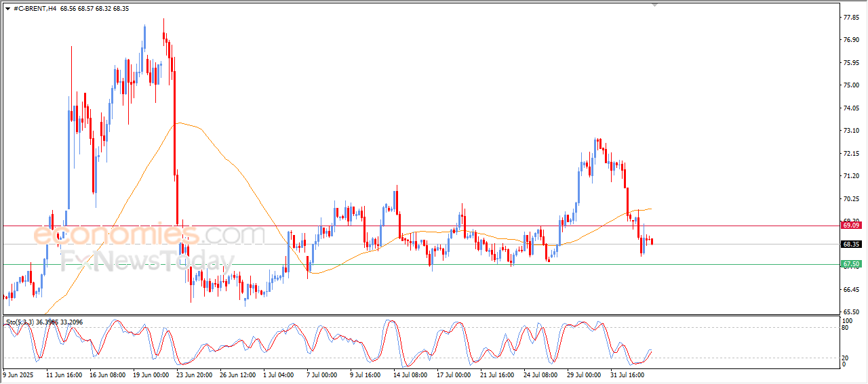Screen dimensions: 868x384
Task: Click the 73.10 price axis label
Action: (x=851, y=131)
